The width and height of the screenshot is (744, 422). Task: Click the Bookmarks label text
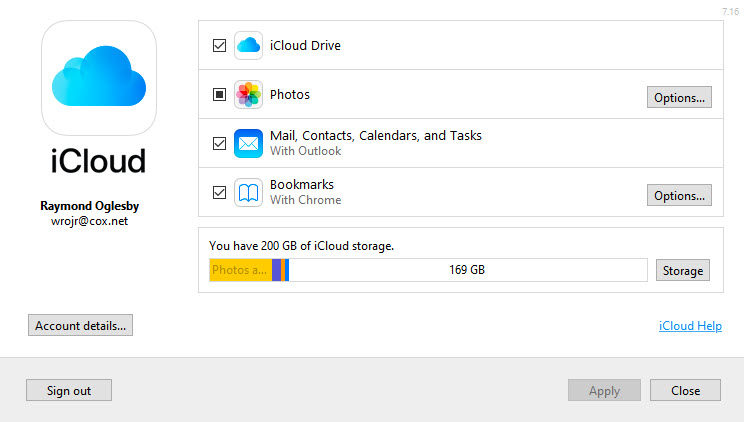302,184
